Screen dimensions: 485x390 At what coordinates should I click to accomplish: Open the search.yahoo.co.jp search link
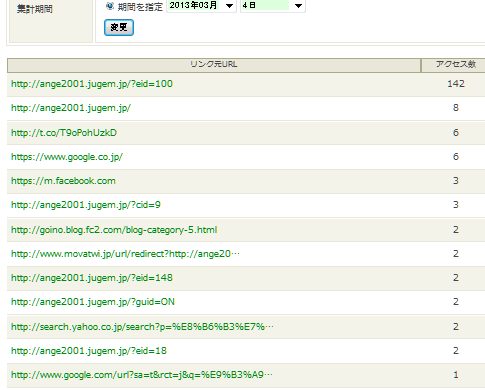(x=142, y=326)
